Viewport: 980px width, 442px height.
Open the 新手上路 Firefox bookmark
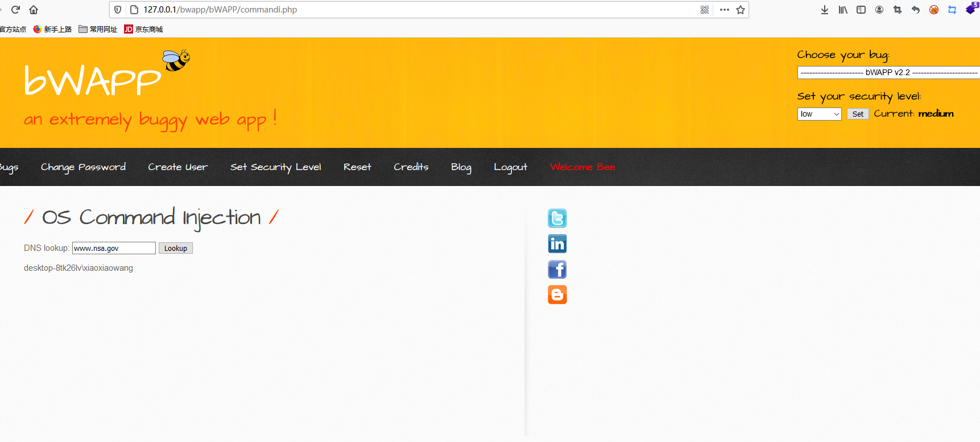pyautogui.click(x=52, y=30)
